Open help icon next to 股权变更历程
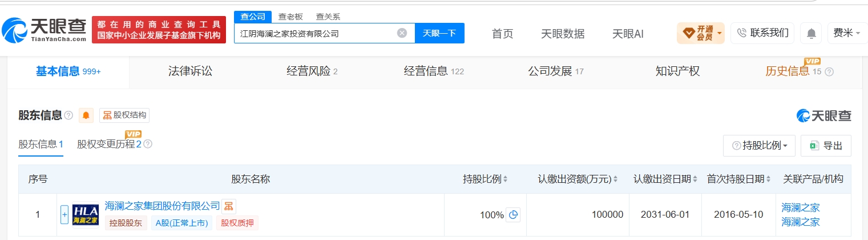Screen dimensions: 868x240 [148, 144]
